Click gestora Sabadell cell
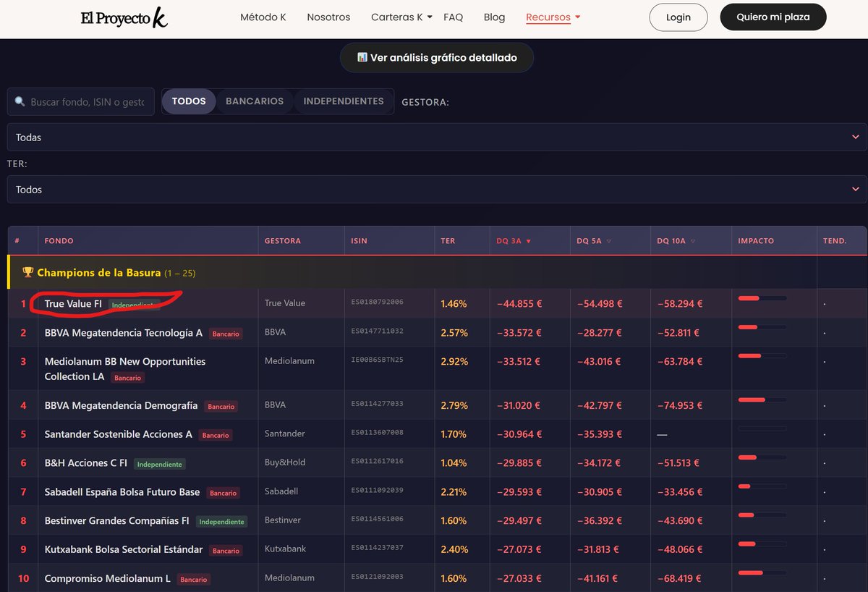Viewport: 868px width, 592px height. [x=281, y=491]
